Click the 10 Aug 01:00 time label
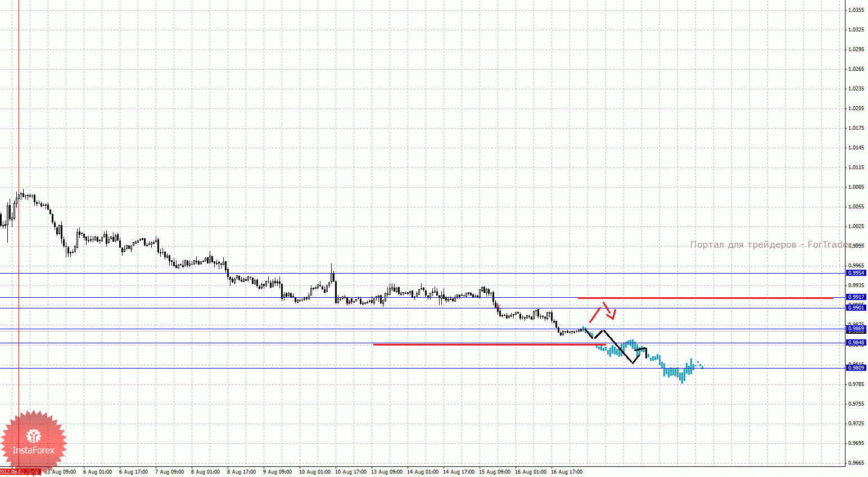Screen dimensions: 868x477 tap(315, 472)
